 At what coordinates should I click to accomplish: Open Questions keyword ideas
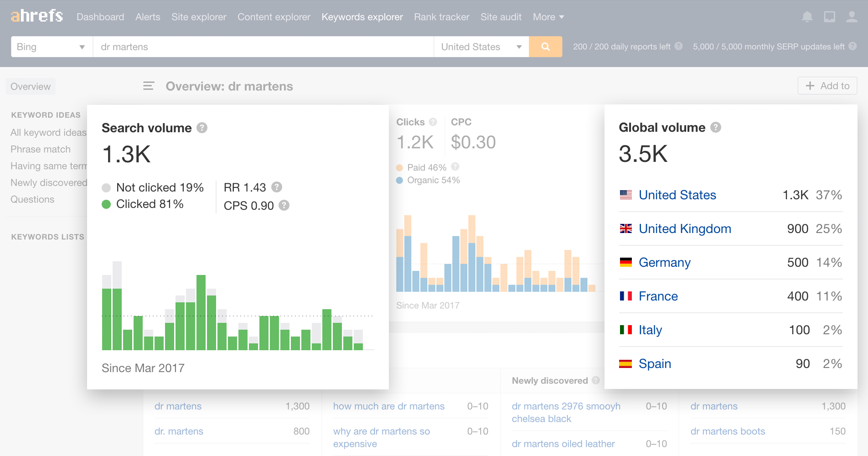(x=32, y=199)
